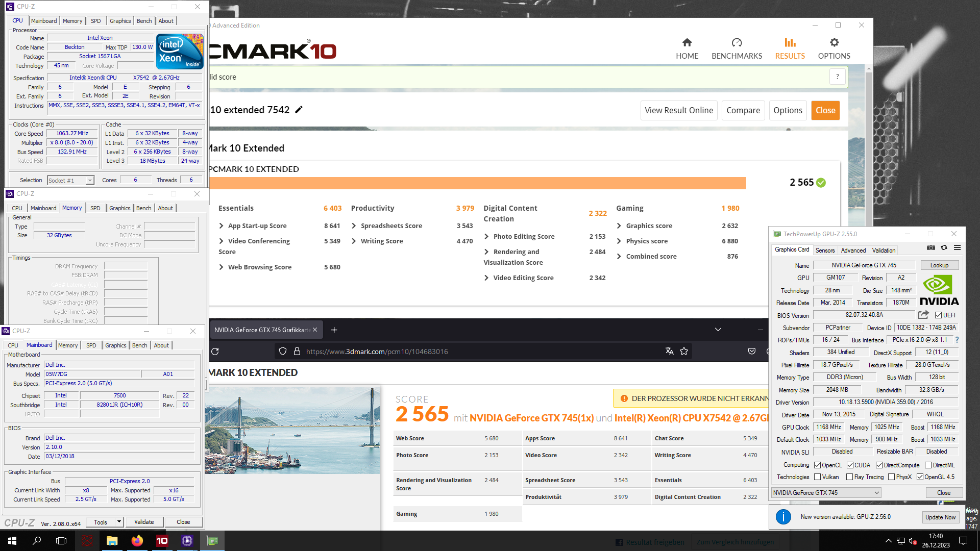Viewport: 980px width, 551px height.
Task: Toggle the Vulkan checkbox
Action: (x=817, y=477)
